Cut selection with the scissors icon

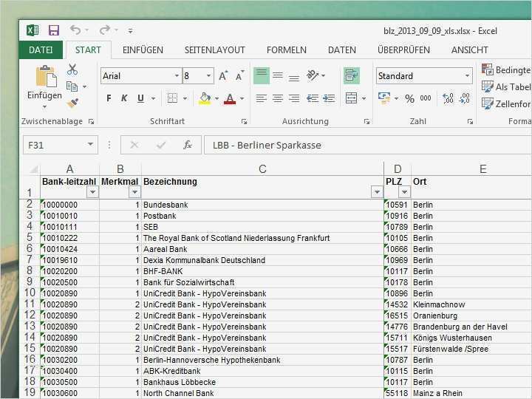coord(72,69)
